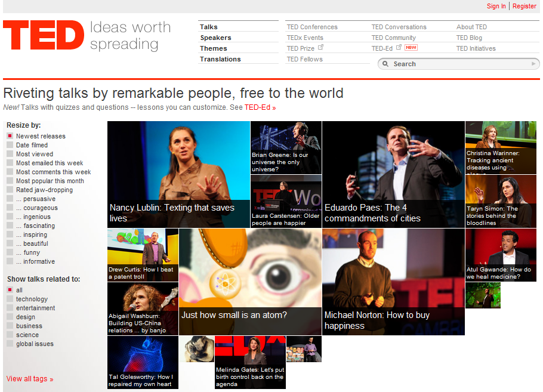
Task: Open Nancy Lublin: Texting that saves lives talk
Action: tap(178, 174)
